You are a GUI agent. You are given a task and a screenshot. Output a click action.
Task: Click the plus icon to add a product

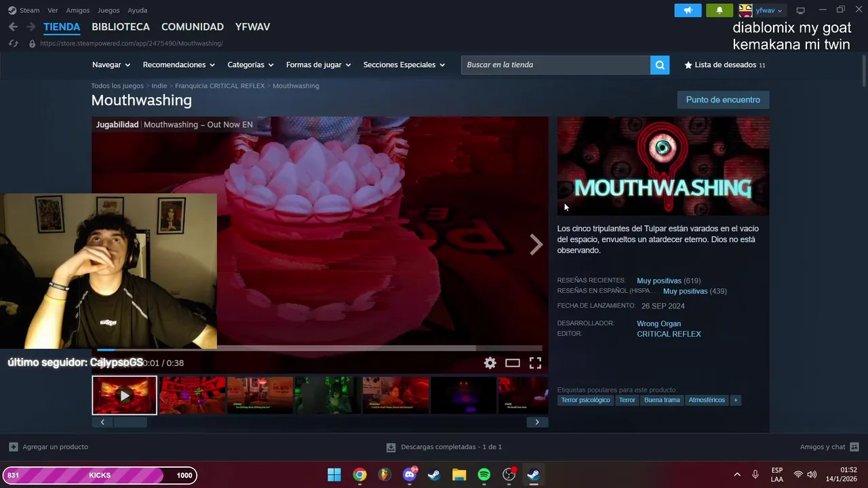pyautogui.click(x=14, y=447)
